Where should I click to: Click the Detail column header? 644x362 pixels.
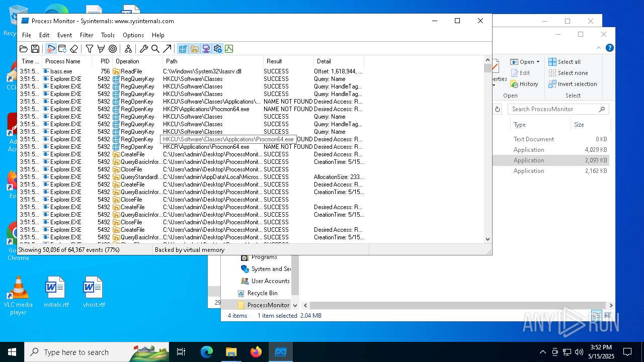point(339,61)
